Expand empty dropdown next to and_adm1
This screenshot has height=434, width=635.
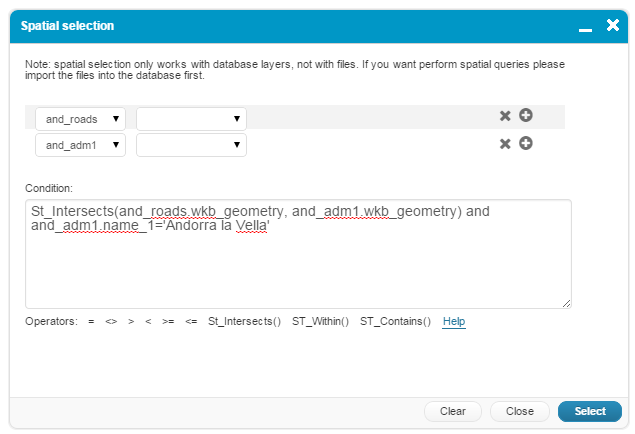click(191, 146)
